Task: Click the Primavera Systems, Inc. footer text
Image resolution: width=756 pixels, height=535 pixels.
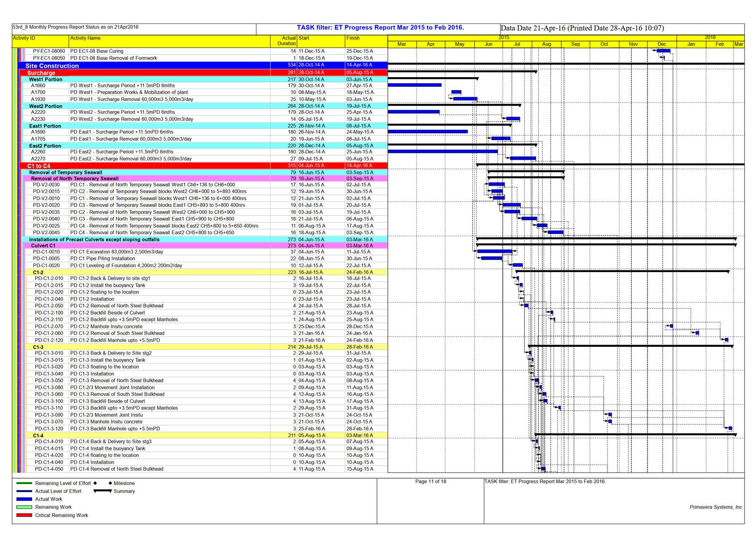Action: (716, 507)
